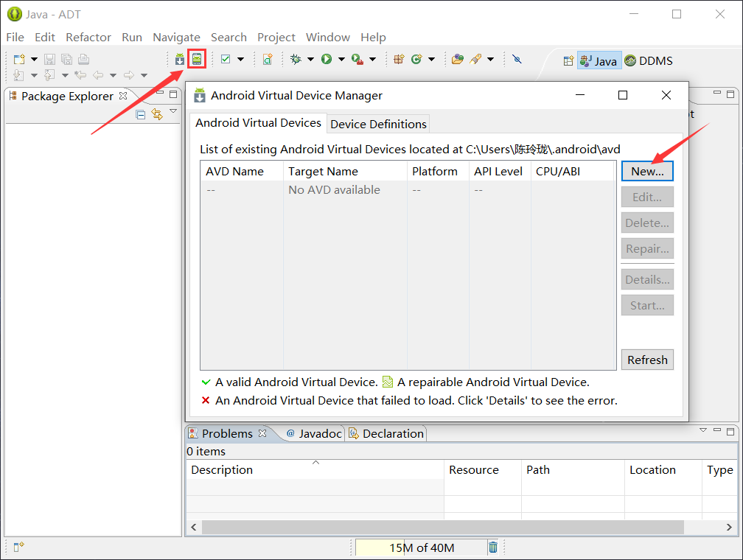Open the Refactor menu
The height and width of the screenshot is (560, 743).
[x=88, y=37]
